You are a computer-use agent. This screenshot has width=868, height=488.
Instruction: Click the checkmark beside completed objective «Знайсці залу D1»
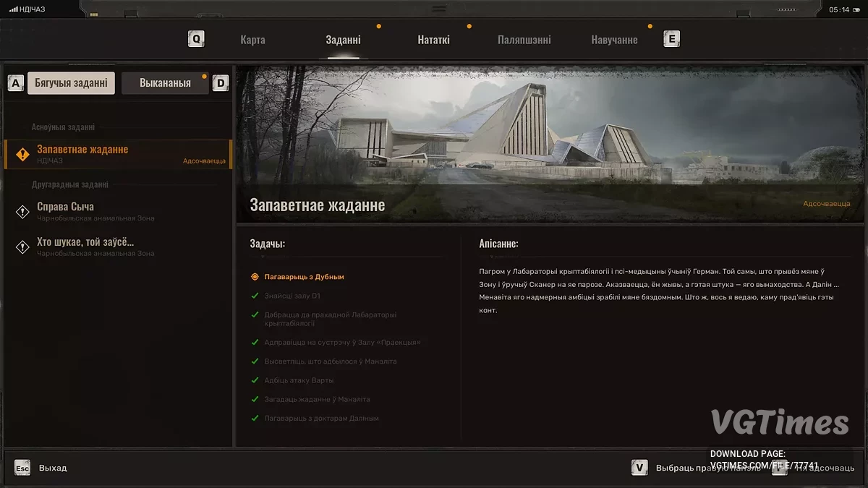pyautogui.click(x=255, y=295)
